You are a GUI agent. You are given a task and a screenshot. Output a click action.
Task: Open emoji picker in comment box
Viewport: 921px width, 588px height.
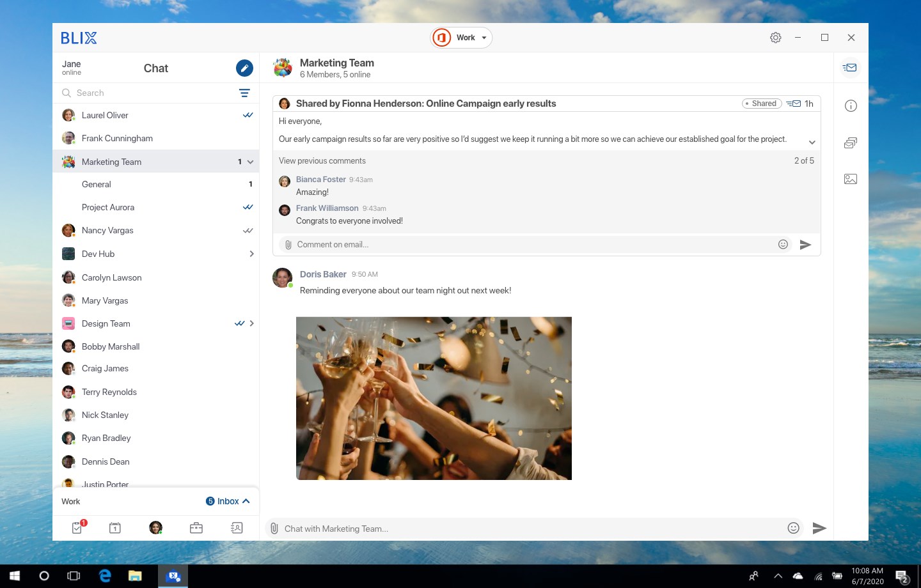point(783,244)
